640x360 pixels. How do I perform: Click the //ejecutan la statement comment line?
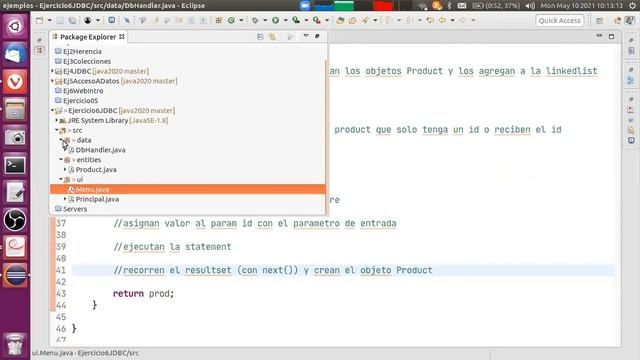point(172,247)
